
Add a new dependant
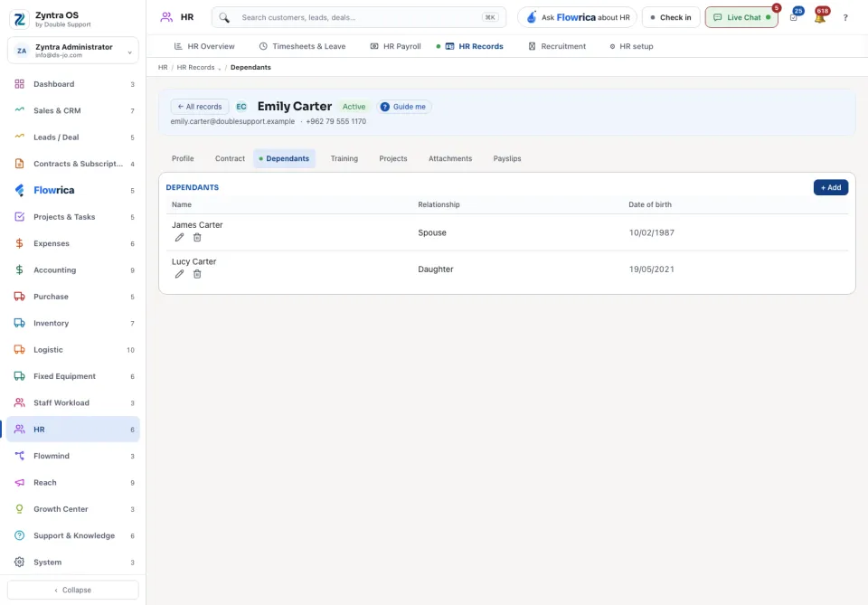830,187
